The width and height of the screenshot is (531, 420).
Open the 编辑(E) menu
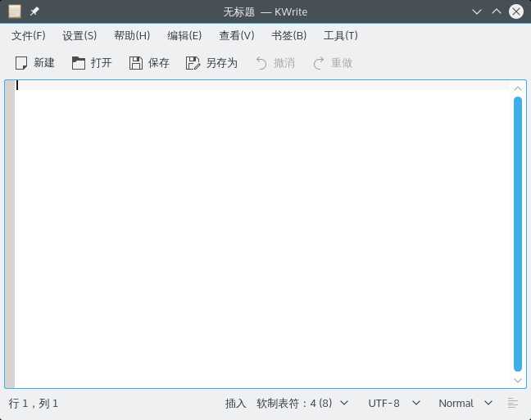(184, 35)
